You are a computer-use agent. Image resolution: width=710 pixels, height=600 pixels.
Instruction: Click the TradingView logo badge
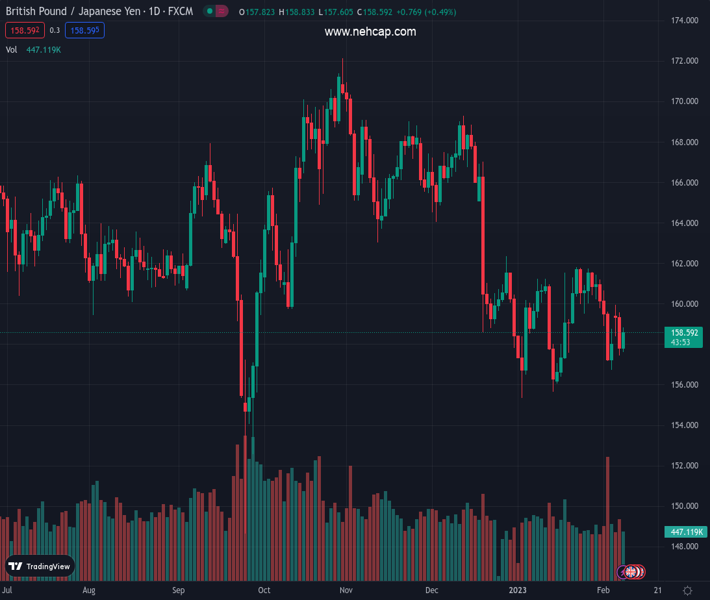(x=40, y=566)
